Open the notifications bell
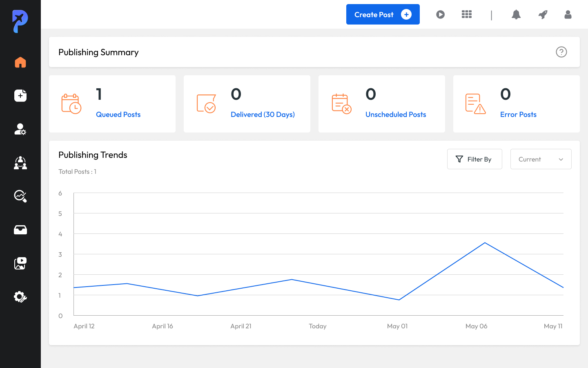The width and height of the screenshot is (588, 368). pos(516,15)
